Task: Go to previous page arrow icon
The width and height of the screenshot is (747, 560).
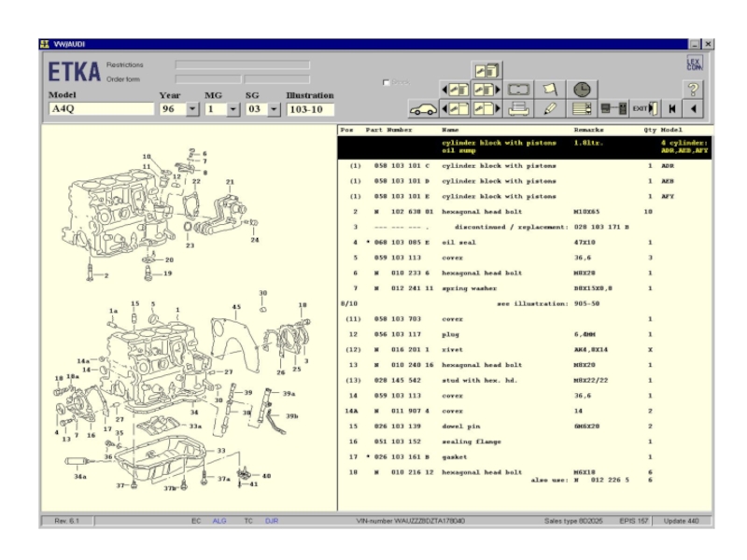Action: 456,109
